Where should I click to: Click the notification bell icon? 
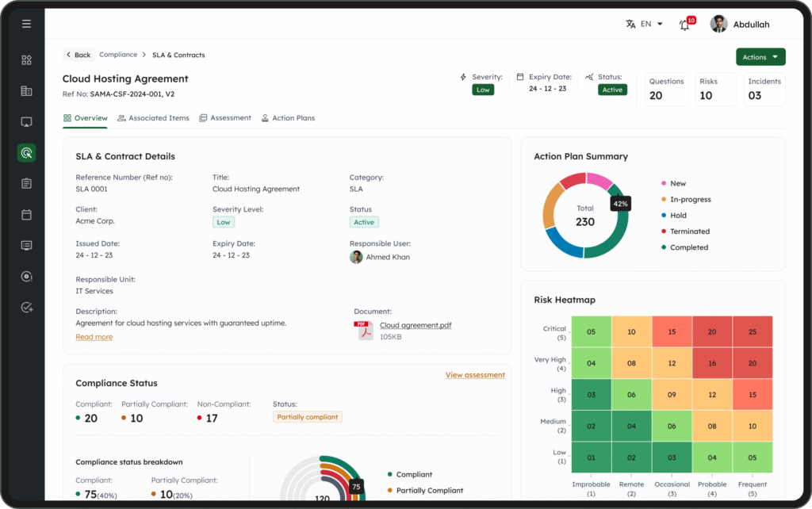point(684,25)
